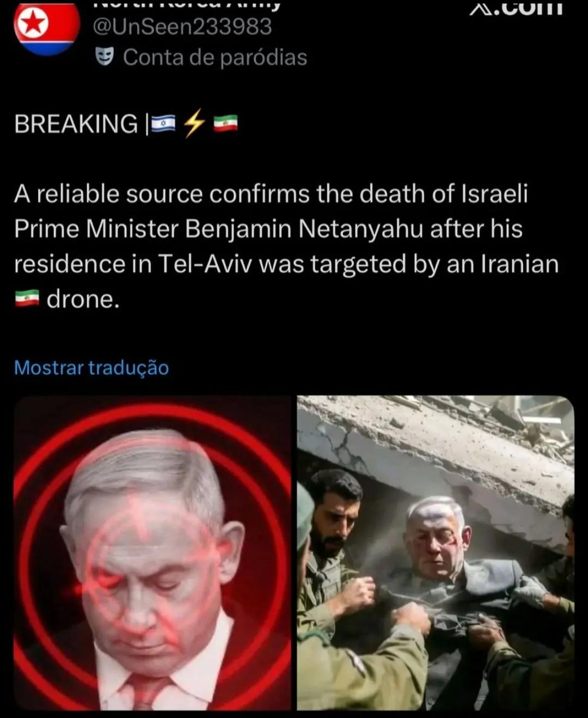Click the lightning bolt emoji

point(194,124)
